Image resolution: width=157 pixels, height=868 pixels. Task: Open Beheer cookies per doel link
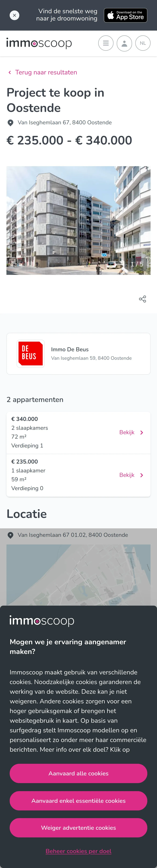pos(78,851)
